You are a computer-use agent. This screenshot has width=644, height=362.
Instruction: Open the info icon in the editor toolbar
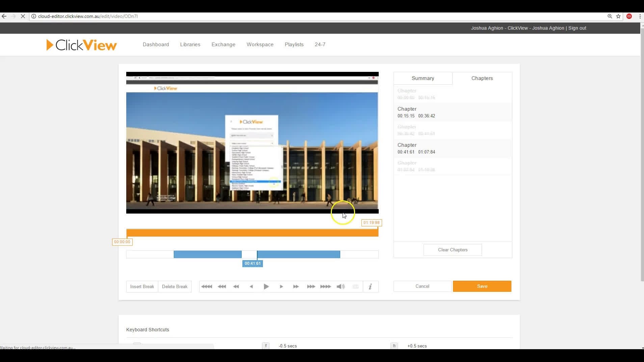click(370, 286)
